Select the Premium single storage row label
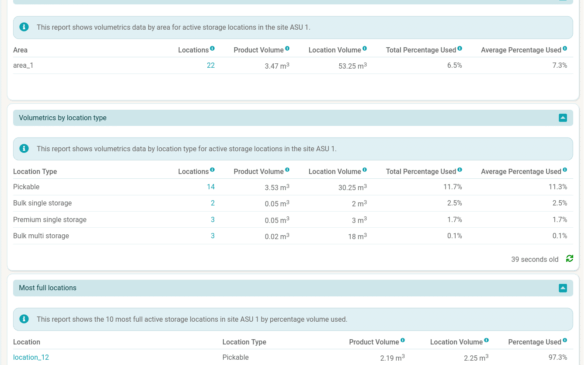Image resolution: width=585 pixels, height=365 pixels. pyautogui.click(x=50, y=219)
